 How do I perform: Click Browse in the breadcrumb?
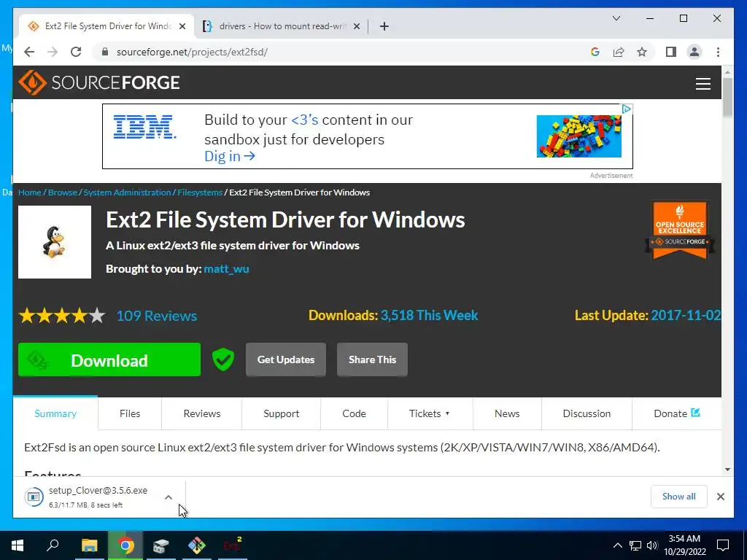63,192
